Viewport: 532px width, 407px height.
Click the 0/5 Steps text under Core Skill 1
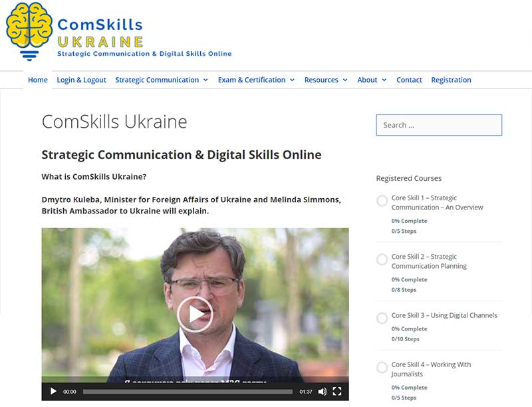tap(404, 231)
